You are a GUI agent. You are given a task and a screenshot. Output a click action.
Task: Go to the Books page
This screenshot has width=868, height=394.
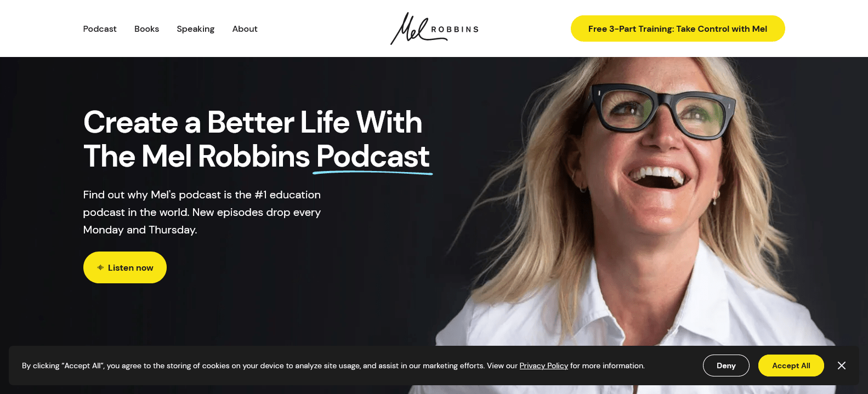click(146, 29)
